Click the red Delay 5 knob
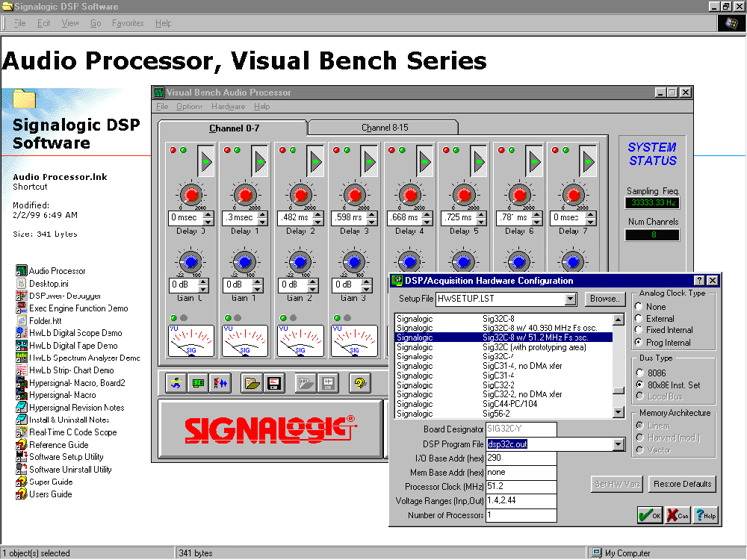Image resolution: width=747 pixels, height=560 pixels. coord(464,195)
